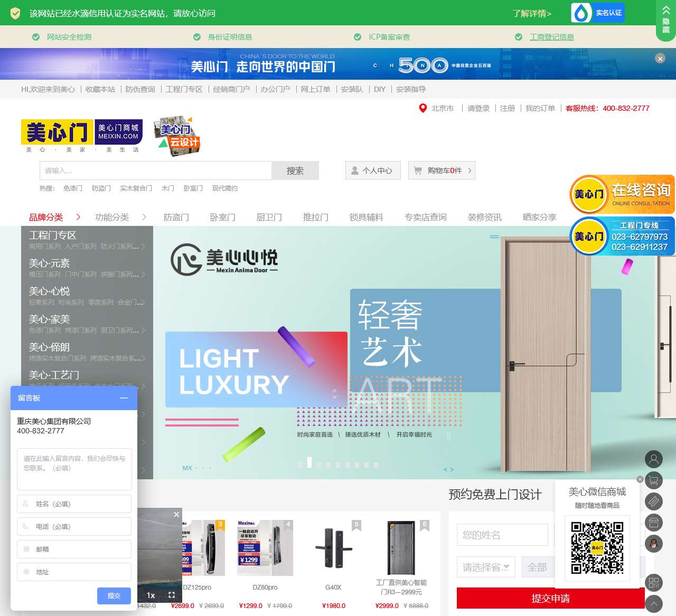Expand 品牌分类 brand category arrow
This screenshot has height=616, width=676.
tap(78, 217)
